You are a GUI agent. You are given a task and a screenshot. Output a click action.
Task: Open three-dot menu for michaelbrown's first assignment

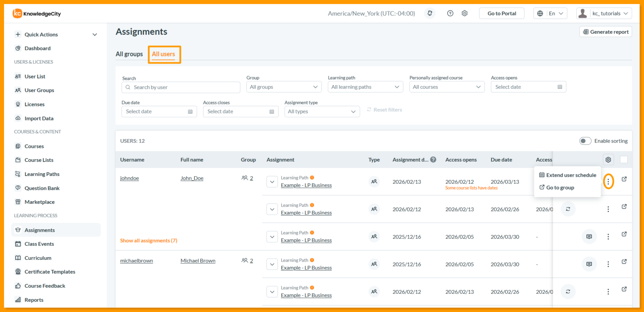608,264
